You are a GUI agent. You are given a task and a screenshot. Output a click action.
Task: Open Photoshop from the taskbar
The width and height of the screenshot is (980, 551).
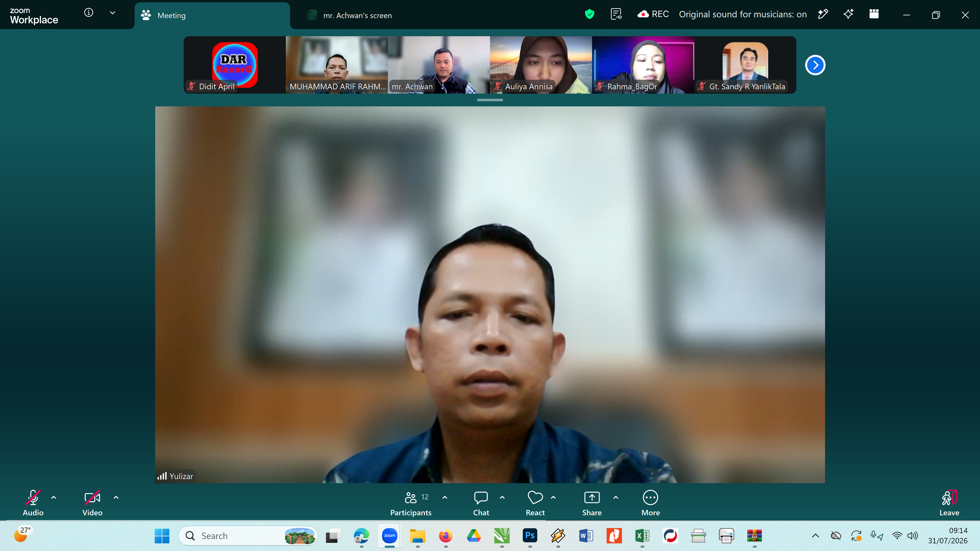pos(530,536)
